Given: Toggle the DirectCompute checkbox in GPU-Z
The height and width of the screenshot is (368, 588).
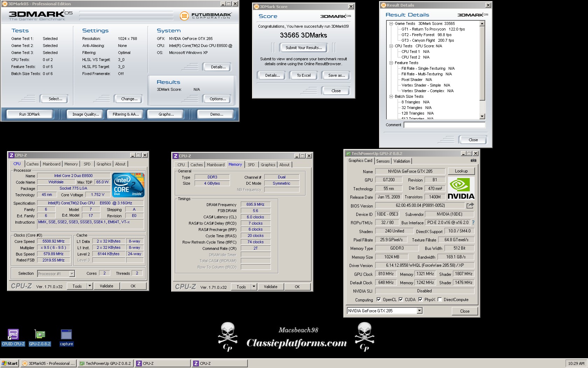Looking at the screenshot, I should [440, 300].
